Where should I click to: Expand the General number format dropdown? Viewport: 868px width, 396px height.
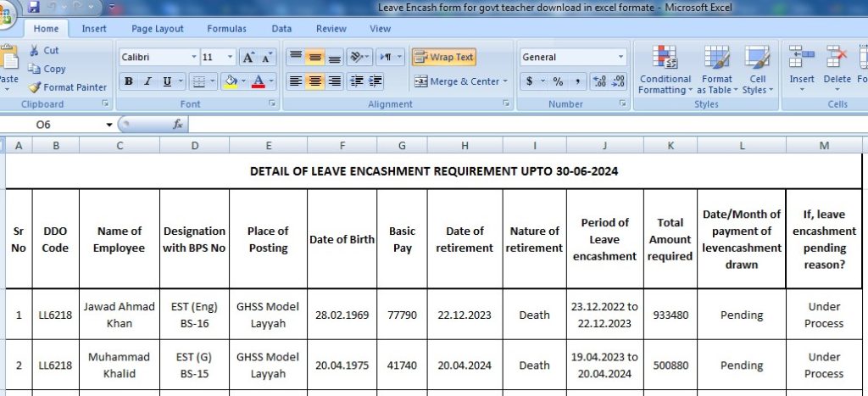tap(620, 58)
